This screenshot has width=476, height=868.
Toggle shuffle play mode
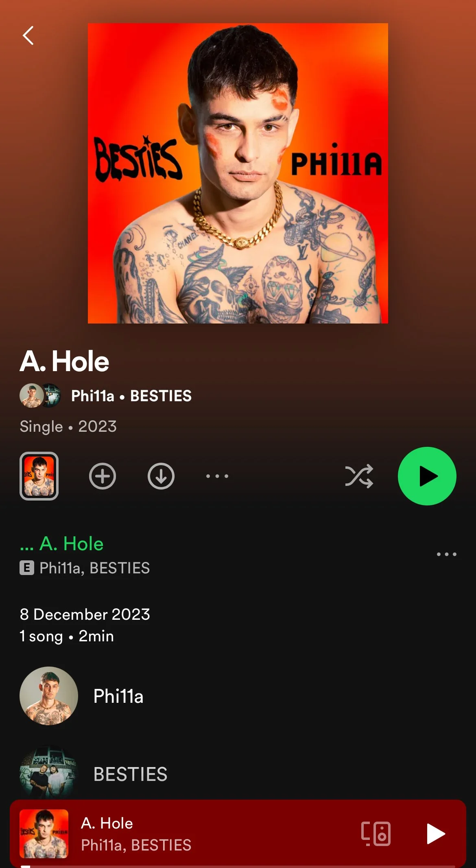tap(359, 476)
